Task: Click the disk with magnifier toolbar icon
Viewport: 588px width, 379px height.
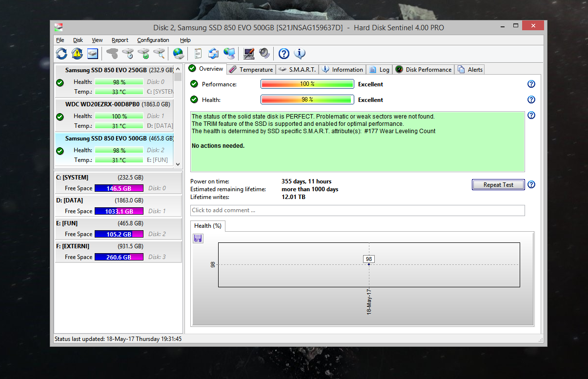Action: 159,54
